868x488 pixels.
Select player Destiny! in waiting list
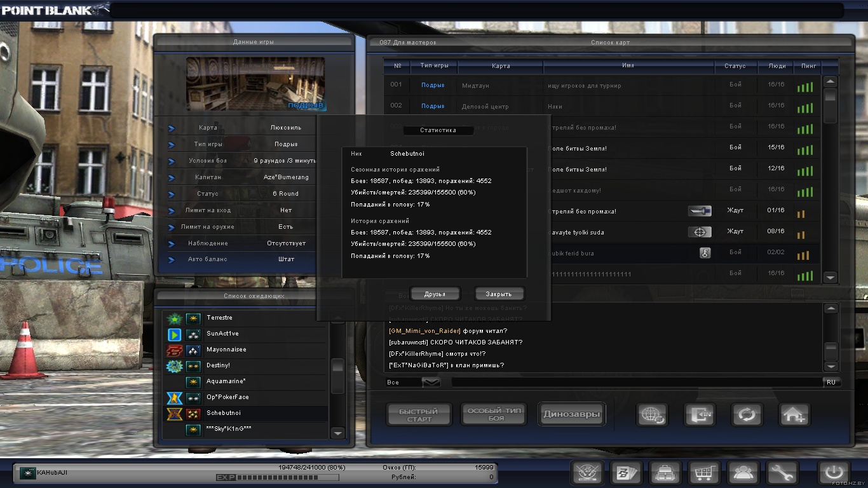coord(247,365)
